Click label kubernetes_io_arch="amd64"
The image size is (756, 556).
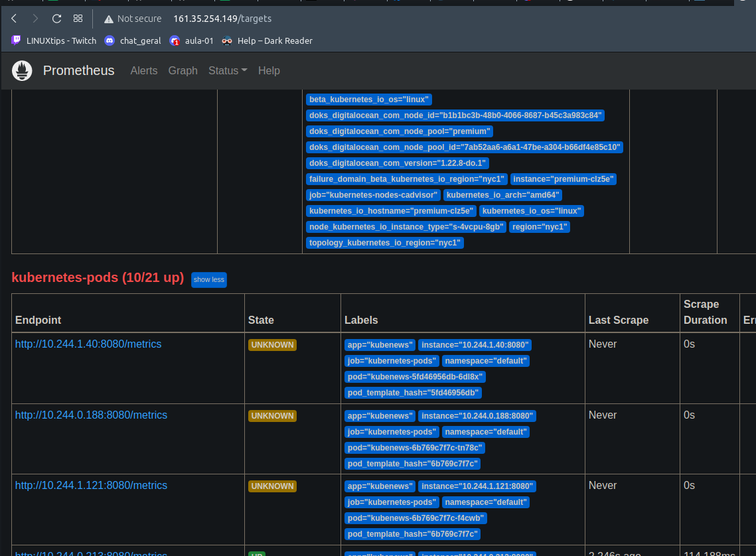click(x=502, y=195)
